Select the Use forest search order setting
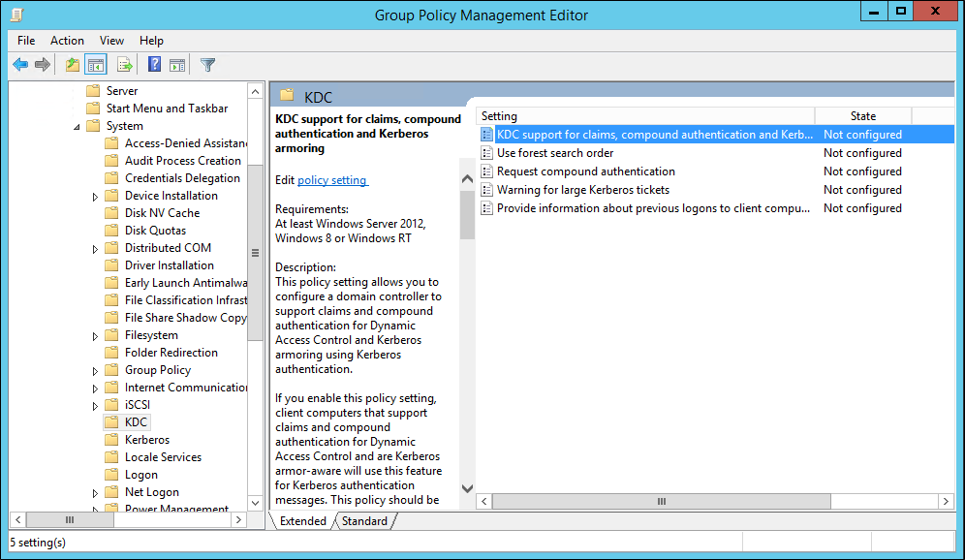The height and width of the screenshot is (560, 965). 554,152
